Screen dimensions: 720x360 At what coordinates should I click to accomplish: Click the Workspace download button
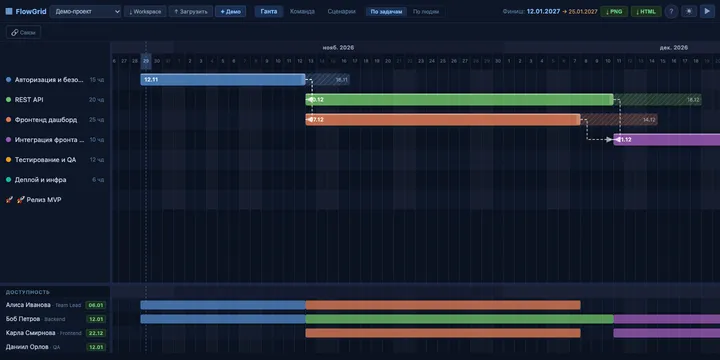pos(145,11)
